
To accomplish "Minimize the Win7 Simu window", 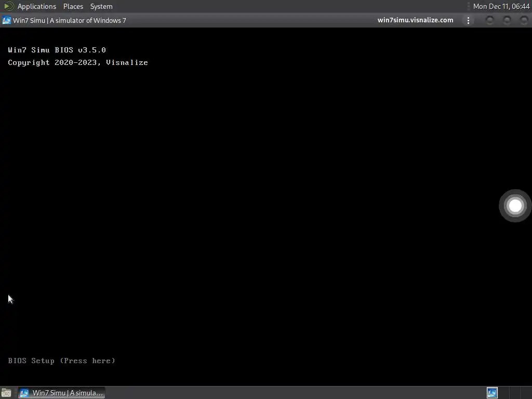I will [x=489, y=20].
